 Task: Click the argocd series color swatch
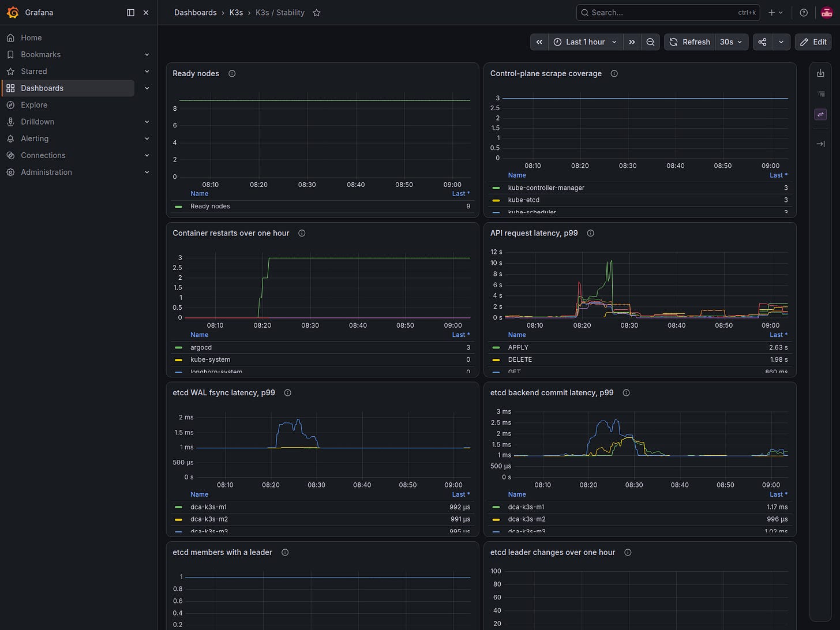tap(178, 347)
